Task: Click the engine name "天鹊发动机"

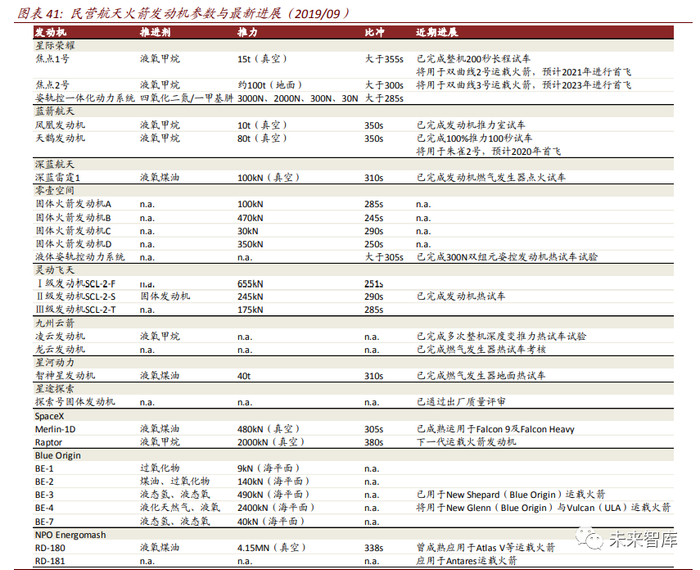Action: [x=60, y=138]
